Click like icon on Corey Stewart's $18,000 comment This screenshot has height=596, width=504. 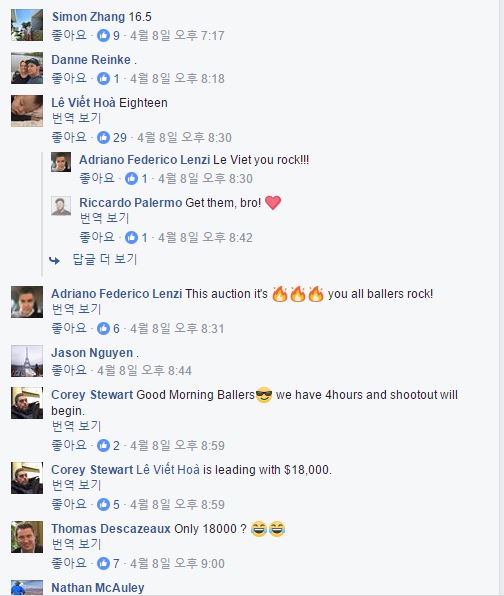pyautogui.click(x=103, y=504)
